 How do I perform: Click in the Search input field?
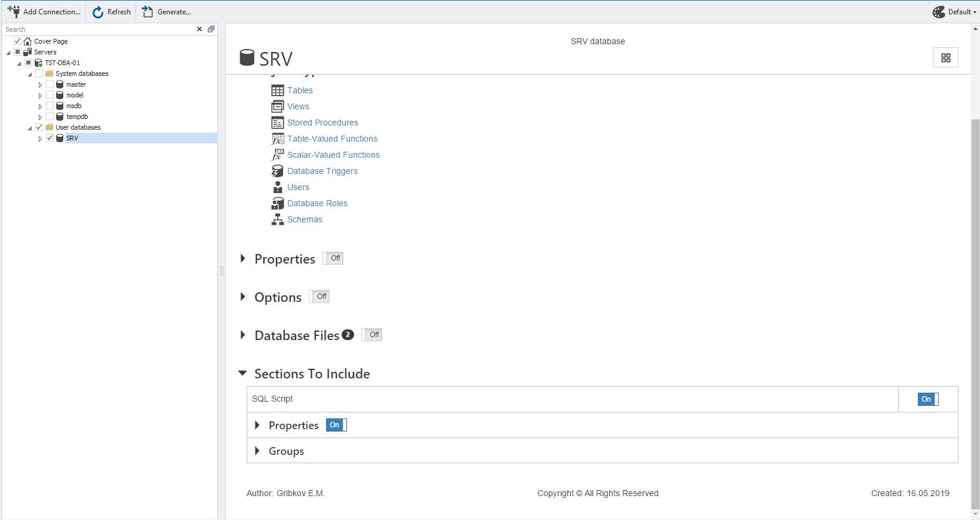96,29
